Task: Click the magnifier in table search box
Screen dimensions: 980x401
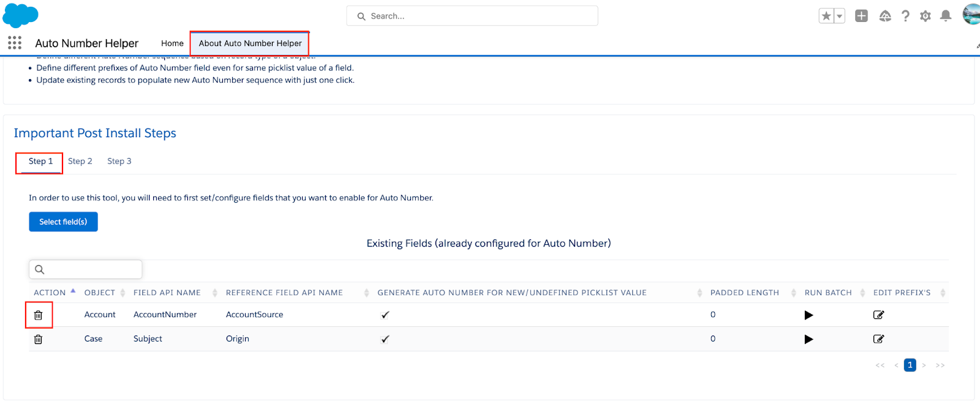Action: [40, 269]
